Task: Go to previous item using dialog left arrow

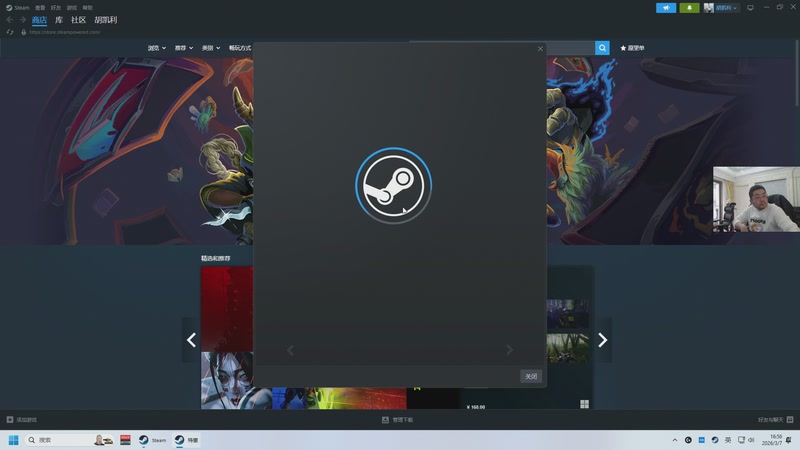Action: pyautogui.click(x=290, y=350)
